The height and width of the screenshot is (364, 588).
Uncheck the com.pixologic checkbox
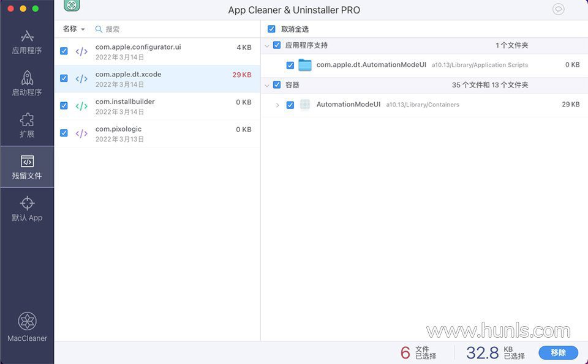click(x=64, y=133)
